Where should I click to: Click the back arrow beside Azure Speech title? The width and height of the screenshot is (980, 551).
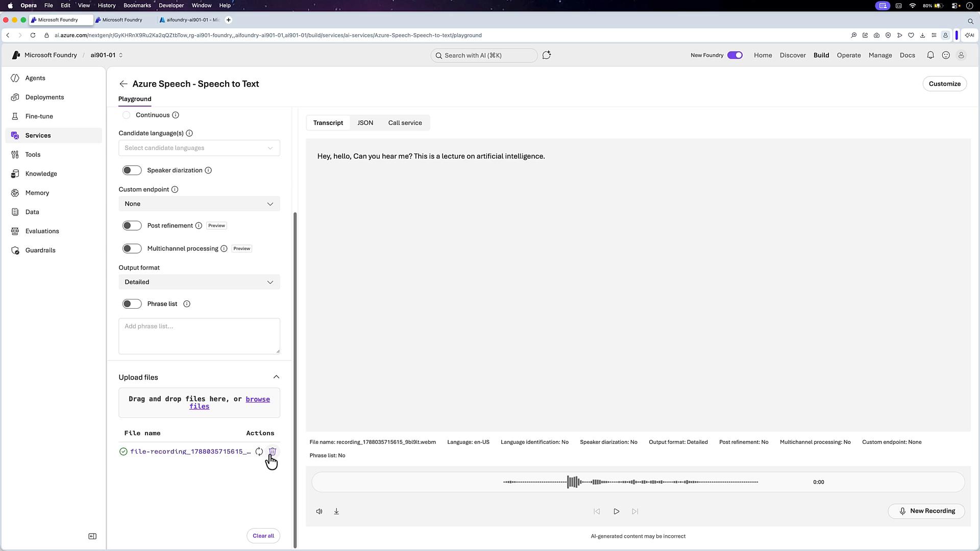[x=124, y=84]
